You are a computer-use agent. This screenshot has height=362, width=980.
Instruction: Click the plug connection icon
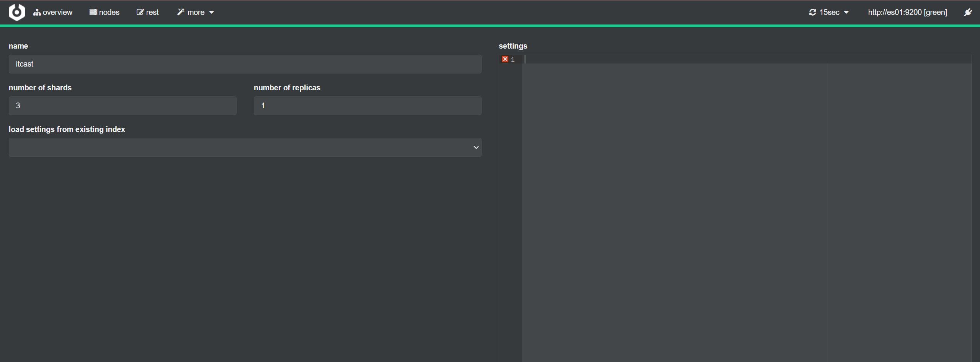point(968,12)
